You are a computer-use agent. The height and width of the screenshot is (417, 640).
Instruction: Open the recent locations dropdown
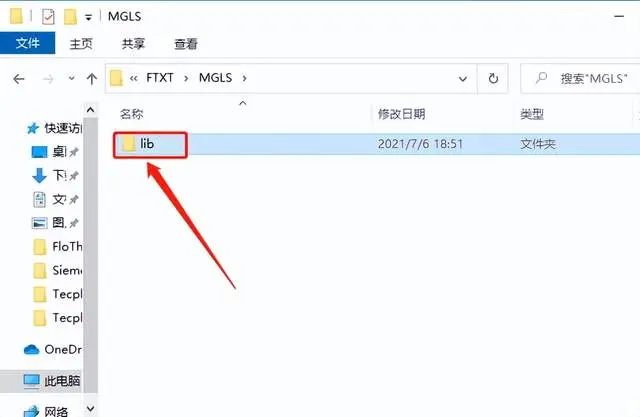(71, 78)
